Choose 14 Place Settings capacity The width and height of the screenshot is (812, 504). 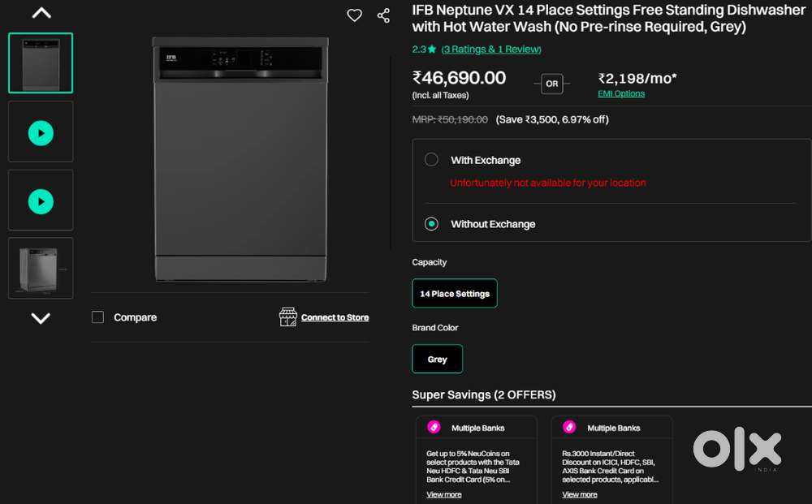coord(455,294)
